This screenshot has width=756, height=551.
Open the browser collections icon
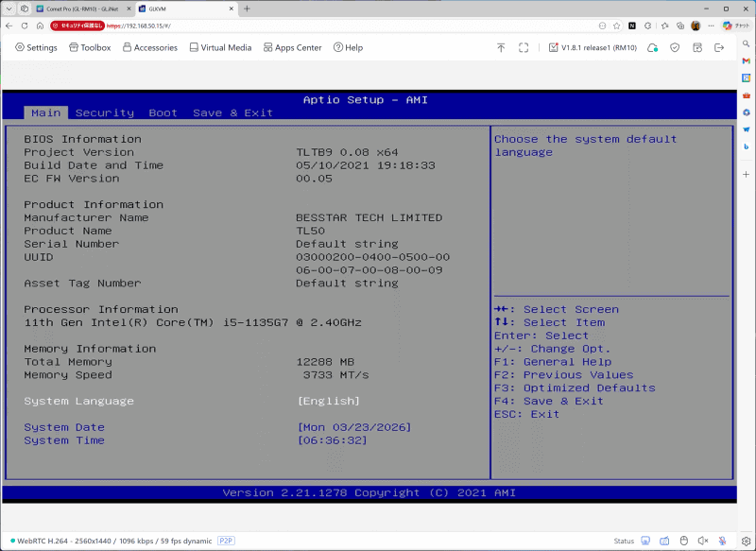680,26
